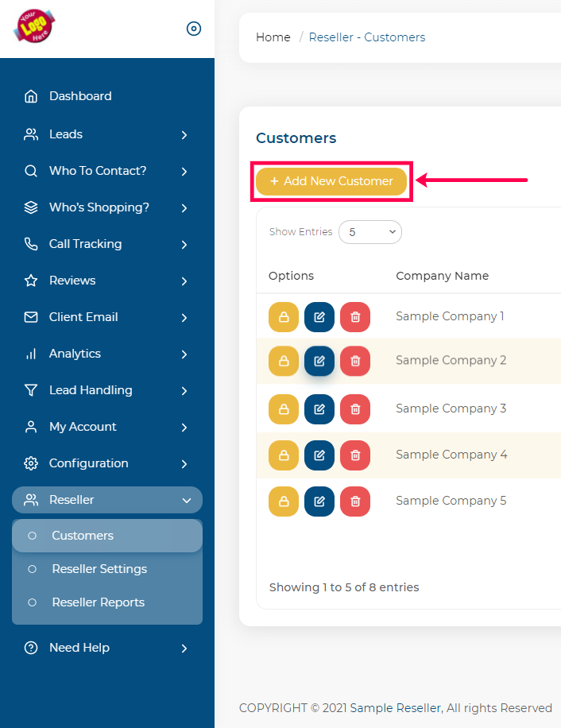The height and width of the screenshot is (728, 561).
Task: Click the edit icon for Sample Company 4
Action: pyautogui.click(x=319, y=455)
